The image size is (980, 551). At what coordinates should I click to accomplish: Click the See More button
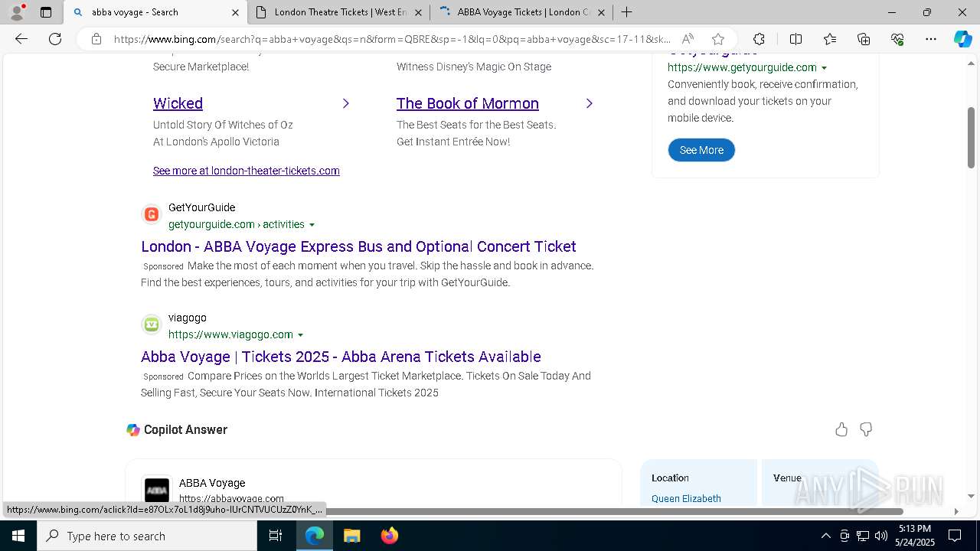click(x=701, y=150)
